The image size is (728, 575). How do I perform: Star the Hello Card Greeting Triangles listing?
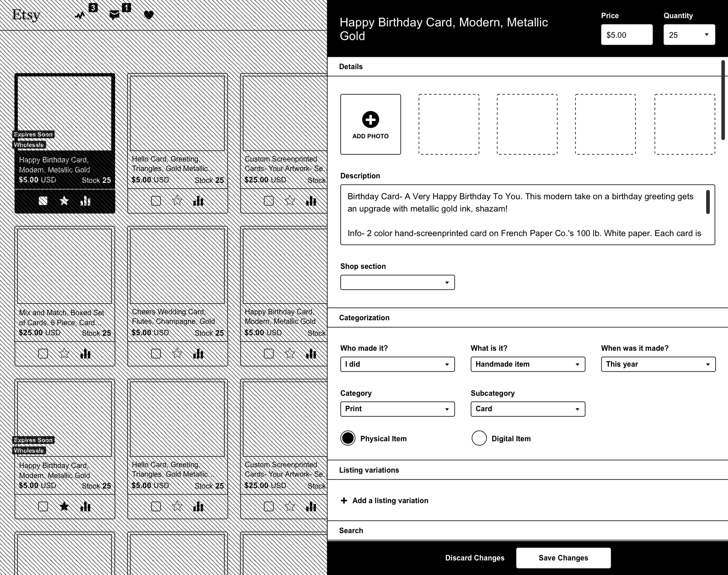point(177,200)
